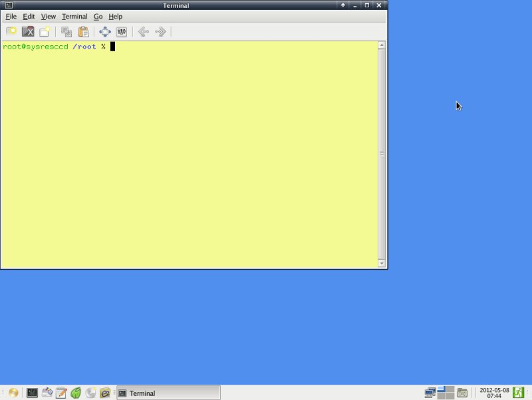Open the Terminal menu
532x400 pixels.
click(x=74, y=16)
